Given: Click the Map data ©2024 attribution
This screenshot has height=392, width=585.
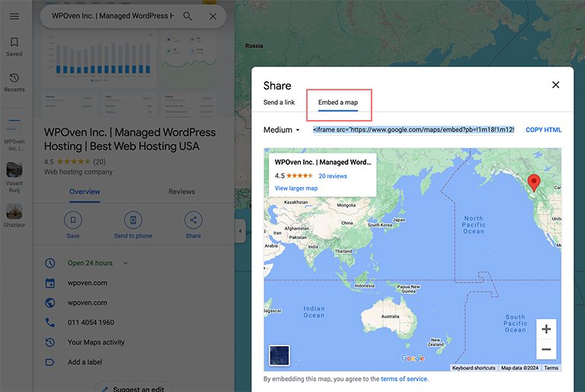Looking at the screenshot, I should tap(520, 368).
